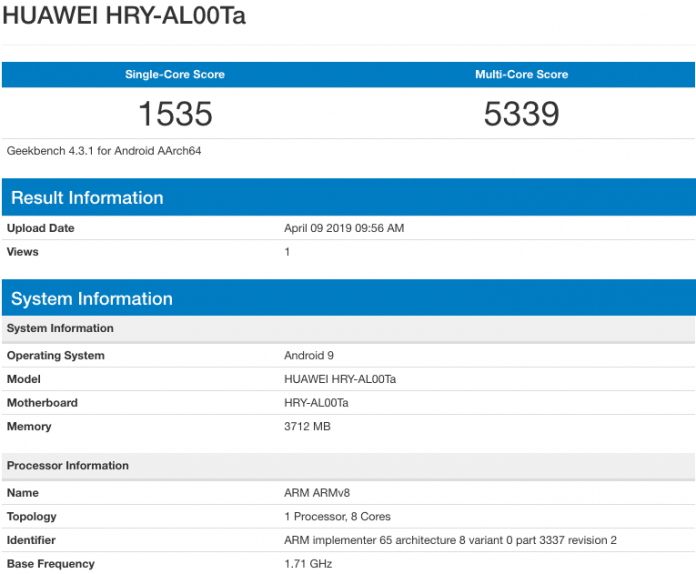
Task: Click the Upload Date label
Action: [x=40, y=228]
